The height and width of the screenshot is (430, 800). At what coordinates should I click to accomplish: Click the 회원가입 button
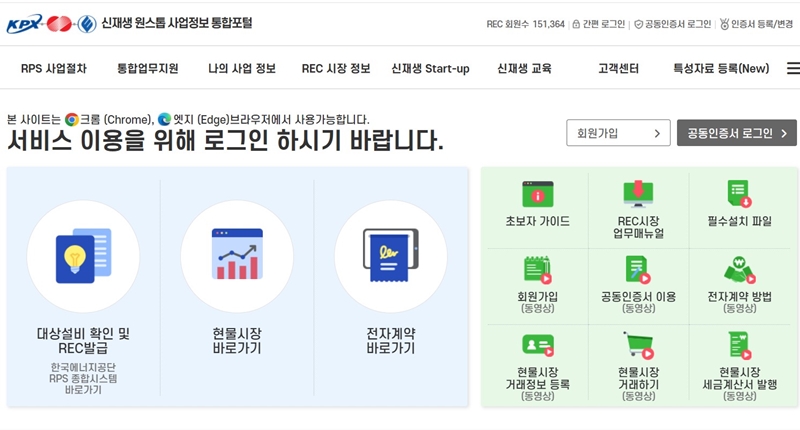click(x=618, y=133)
